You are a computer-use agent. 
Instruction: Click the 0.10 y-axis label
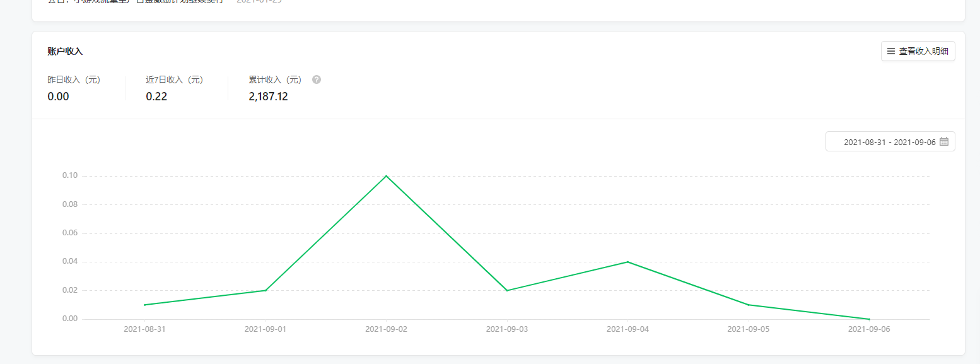[x=69, y=176]
